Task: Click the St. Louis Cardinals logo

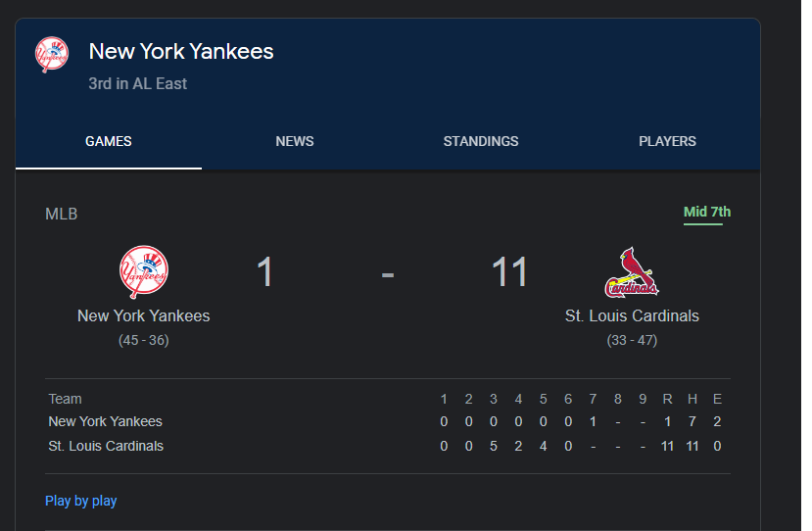Action: coord(631,272)
